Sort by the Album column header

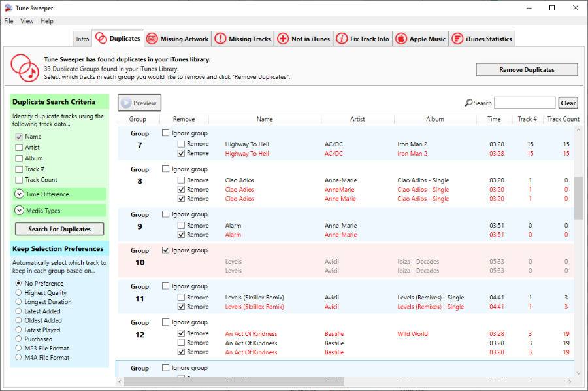point(435,119)
